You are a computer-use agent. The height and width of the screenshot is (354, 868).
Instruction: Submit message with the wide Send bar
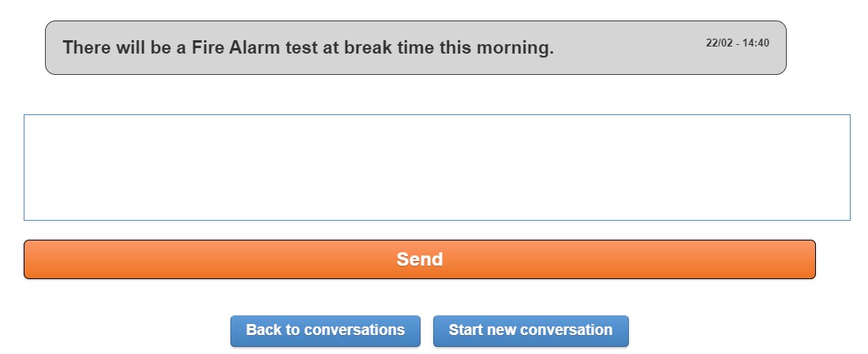pos(419,259)
